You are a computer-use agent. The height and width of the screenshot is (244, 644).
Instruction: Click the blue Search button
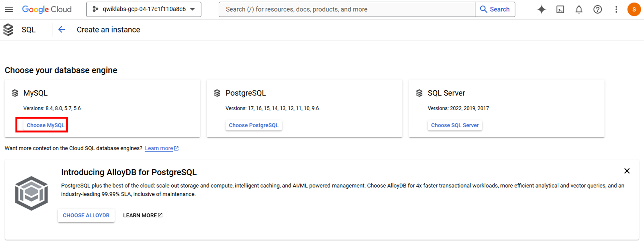click(x=495, y=9)
